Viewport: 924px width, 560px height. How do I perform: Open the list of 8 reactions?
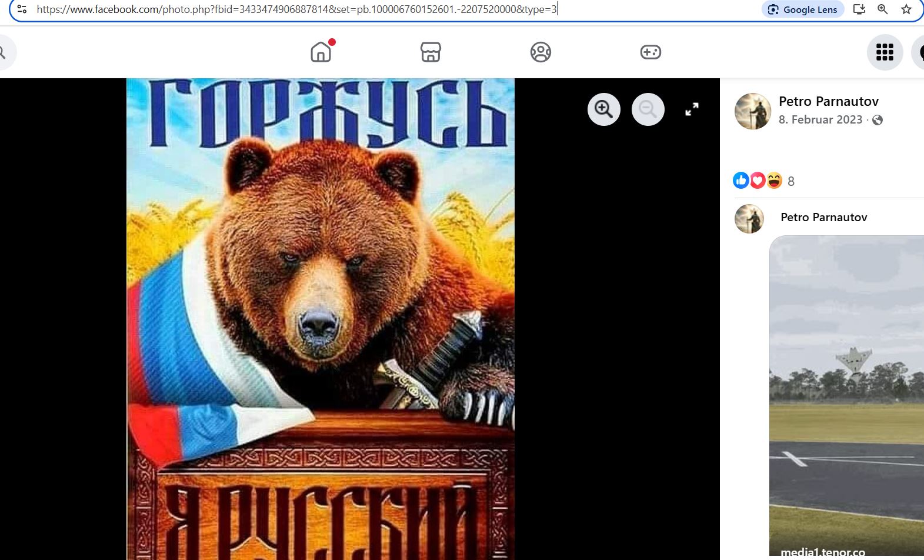pyautogui.click(x=791, y=181)
